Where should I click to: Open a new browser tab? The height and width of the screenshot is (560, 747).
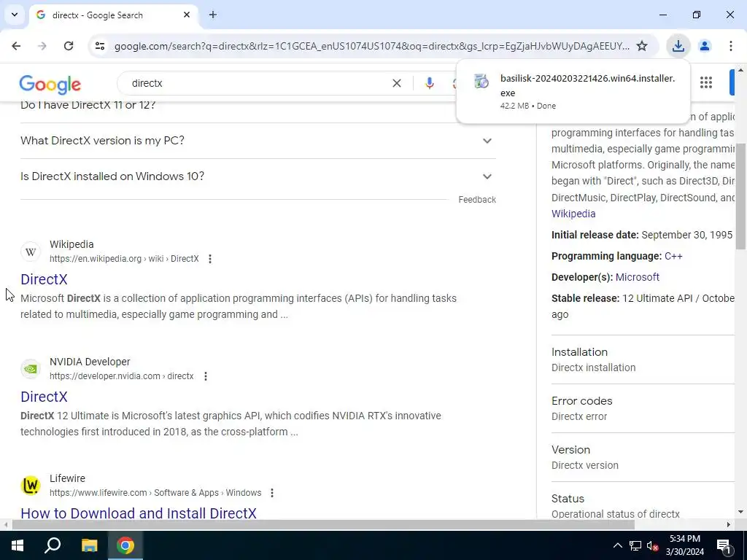[212, 15]
